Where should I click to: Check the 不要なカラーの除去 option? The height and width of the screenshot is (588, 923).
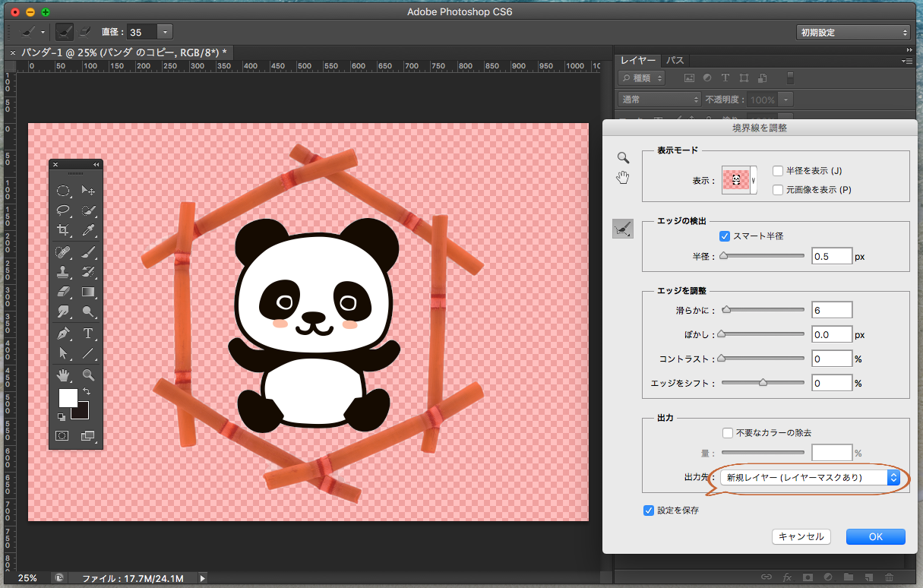(x=728, y=433)
